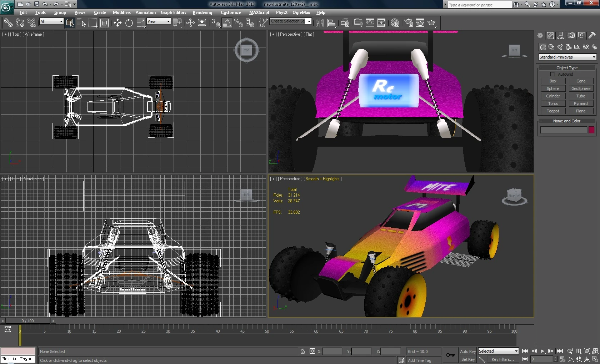600x364 pixels.
Task: Toggle Percent Snap
Action: click(x=239, y=23)
